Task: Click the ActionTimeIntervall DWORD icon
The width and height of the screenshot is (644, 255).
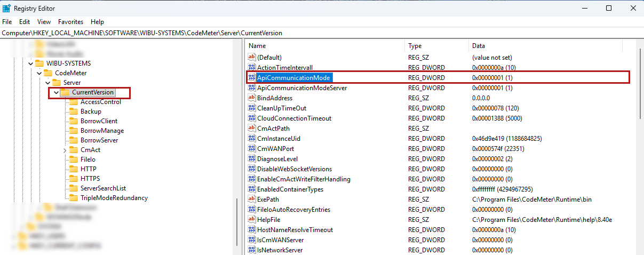Action: coord(252,68)
